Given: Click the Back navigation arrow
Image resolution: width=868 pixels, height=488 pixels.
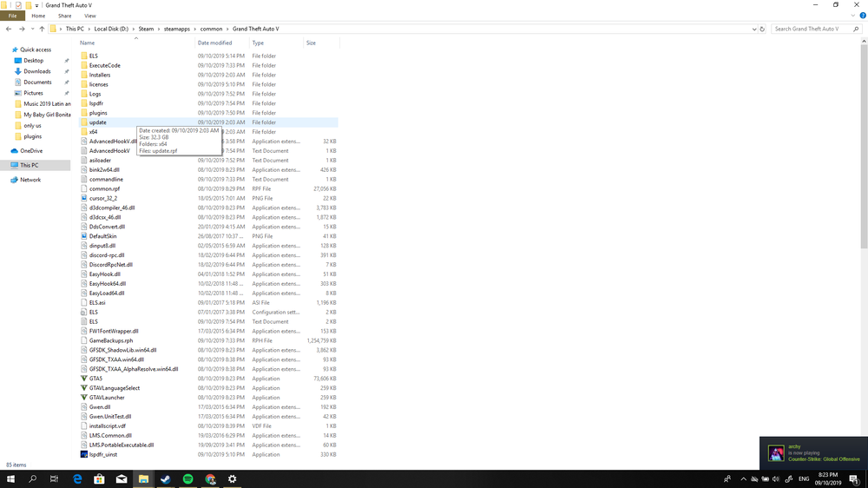Looking at the screenshot, I should pos(9,29).
